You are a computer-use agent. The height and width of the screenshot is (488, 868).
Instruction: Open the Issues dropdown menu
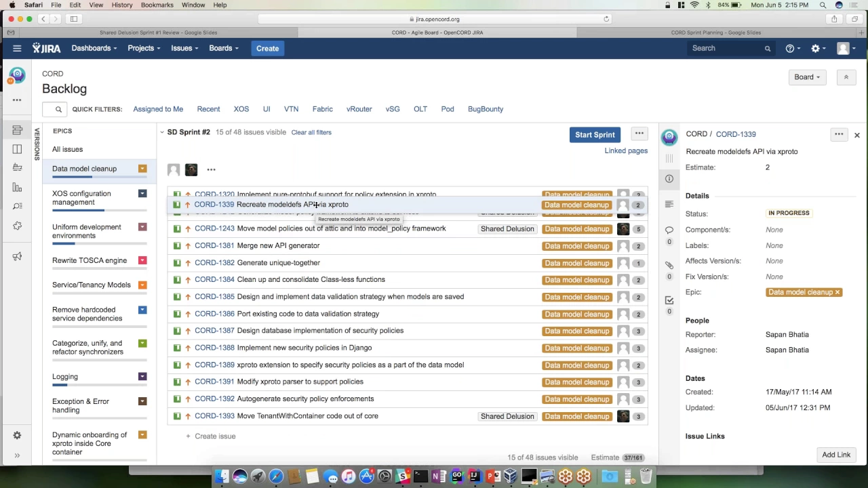[184, 48]
